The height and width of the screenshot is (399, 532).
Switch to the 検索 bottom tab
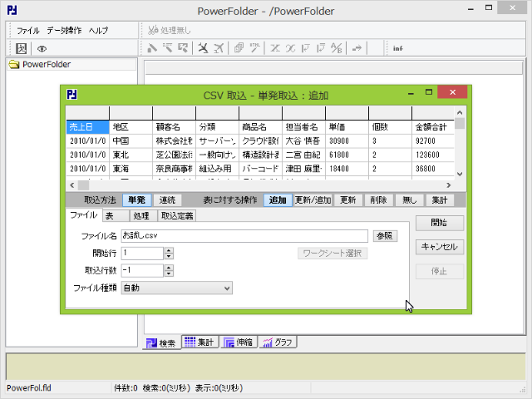pos(162,343)
